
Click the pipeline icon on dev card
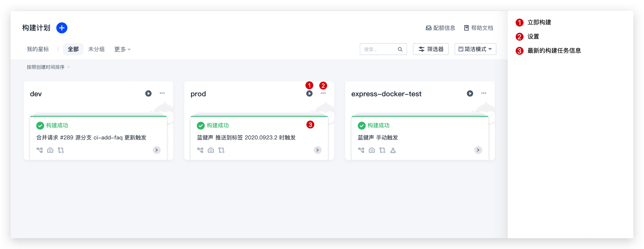pyautogui.click(x=40, y=150)
